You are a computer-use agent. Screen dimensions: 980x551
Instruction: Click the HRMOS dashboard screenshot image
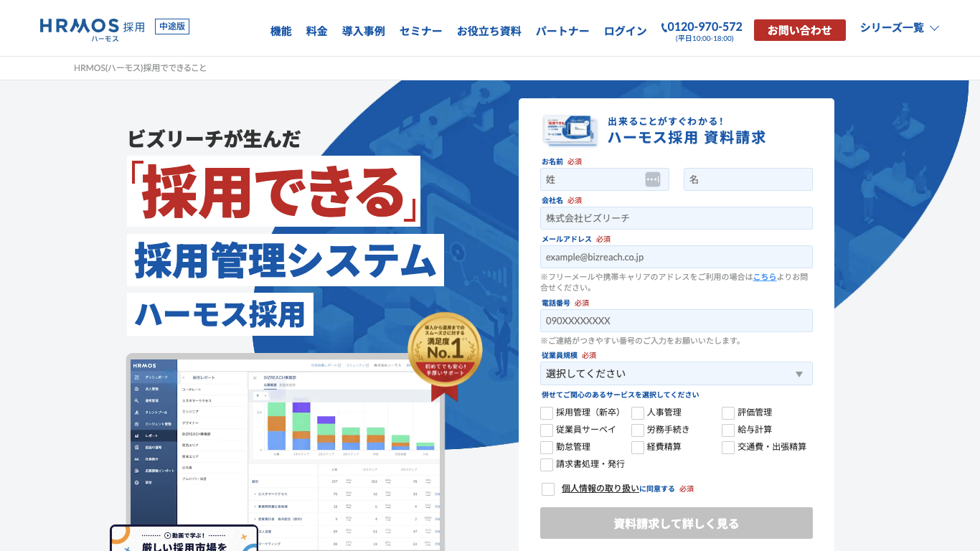(286, 452)
